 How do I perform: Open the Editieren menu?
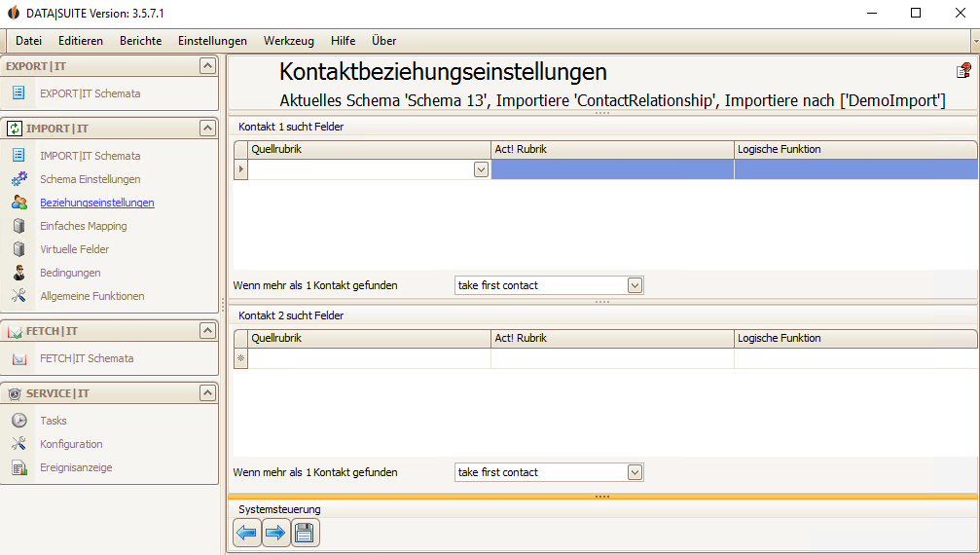(x=81, y=41)
